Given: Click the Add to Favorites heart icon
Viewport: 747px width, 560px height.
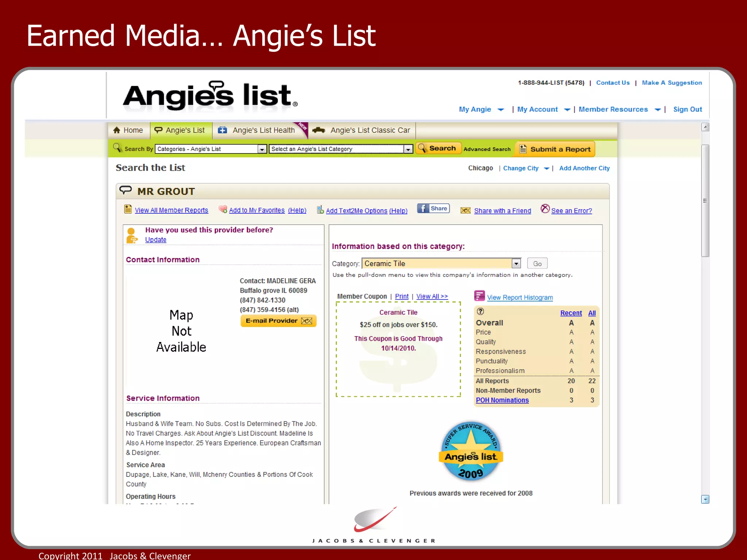Looking at the screenshot, I should point(222,209).
